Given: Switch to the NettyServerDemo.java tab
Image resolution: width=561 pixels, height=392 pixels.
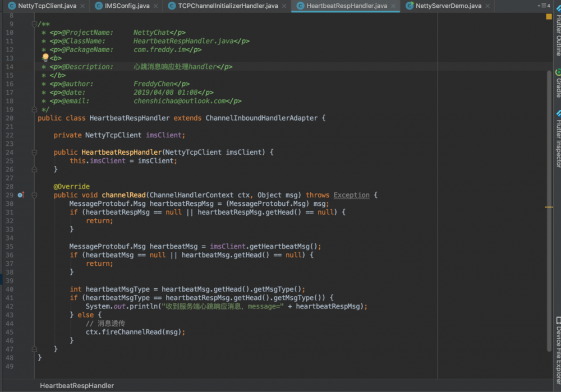Looking at the screenshot, I should (448, 6).
